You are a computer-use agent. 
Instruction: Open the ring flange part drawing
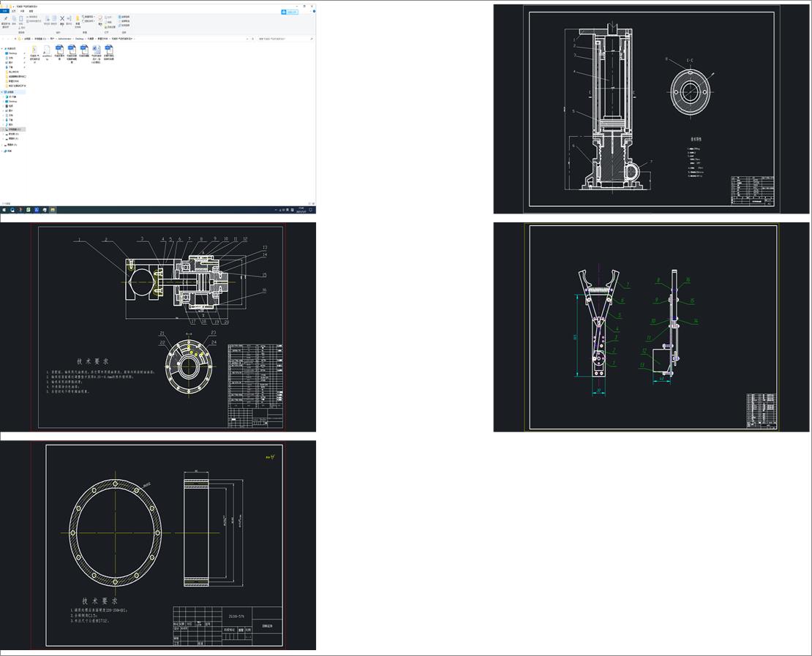coord(158,545)
